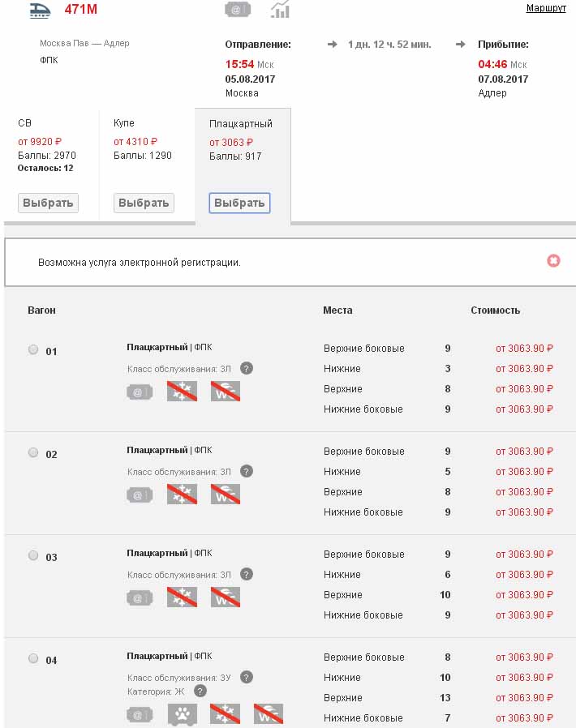Pick wagon 03 radio button
Screen dimensions: 576x728
(33, 556)
